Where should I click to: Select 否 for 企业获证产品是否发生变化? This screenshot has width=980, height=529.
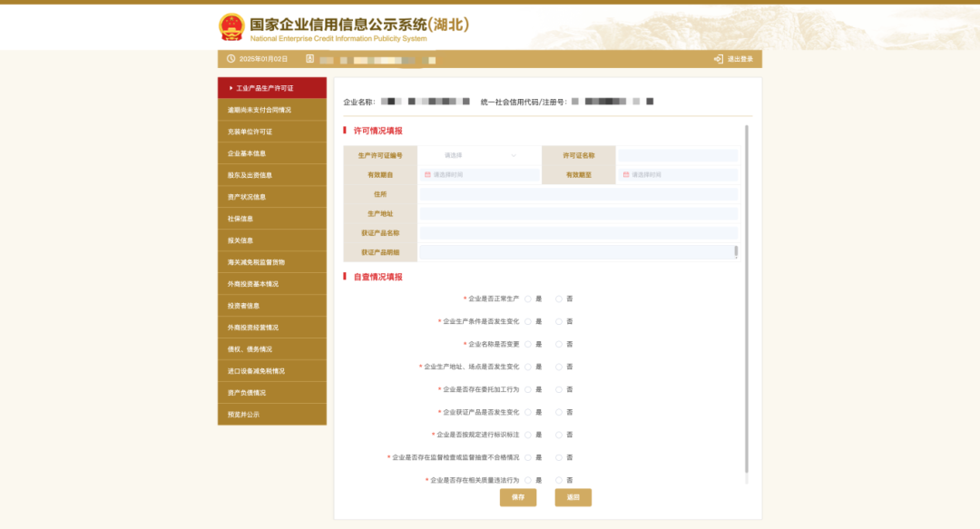(x=559, y=413)
